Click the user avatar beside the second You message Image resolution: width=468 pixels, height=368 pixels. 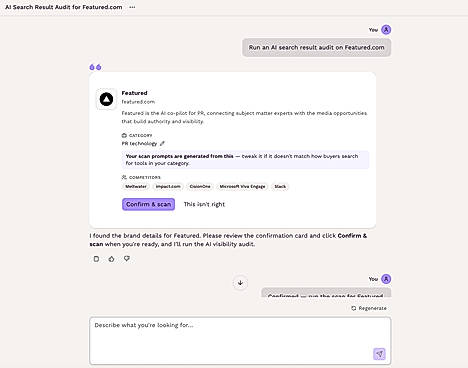[x=386, y=279]
